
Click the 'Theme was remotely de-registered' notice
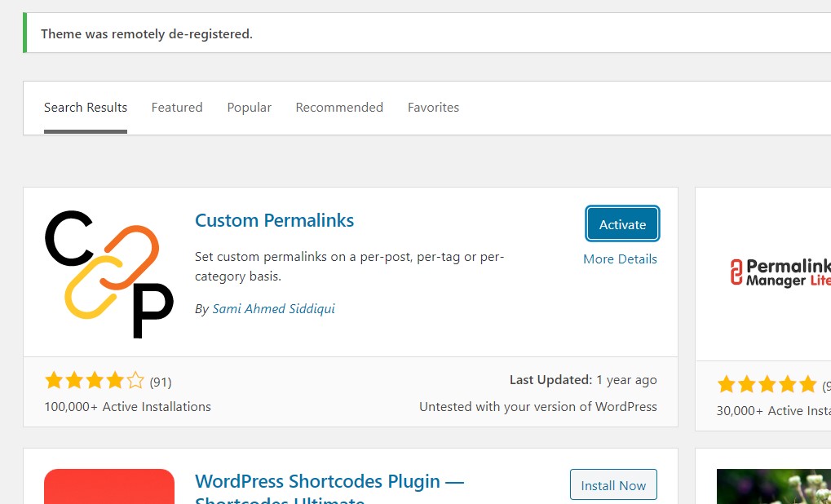point(147,34)
